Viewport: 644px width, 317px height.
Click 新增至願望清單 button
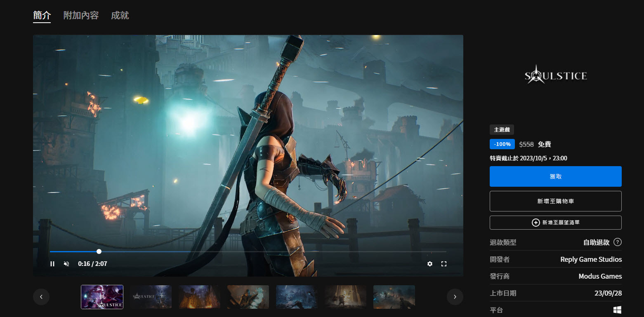point(555,223)
